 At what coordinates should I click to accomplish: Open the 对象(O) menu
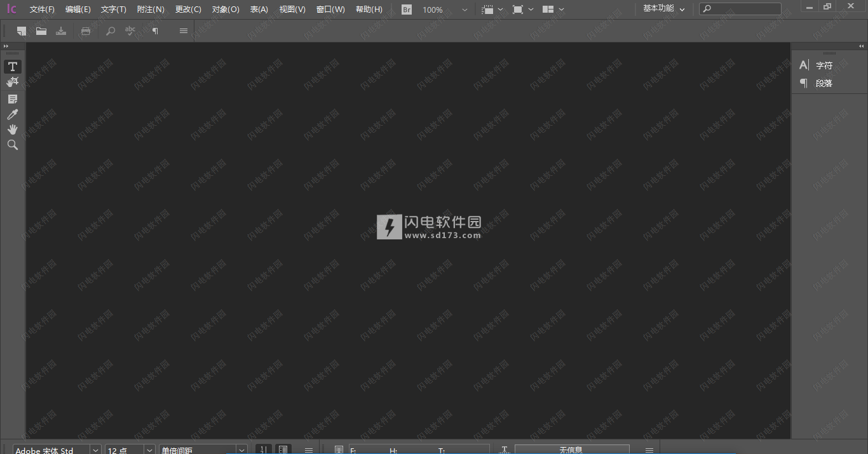coord(226,10)
